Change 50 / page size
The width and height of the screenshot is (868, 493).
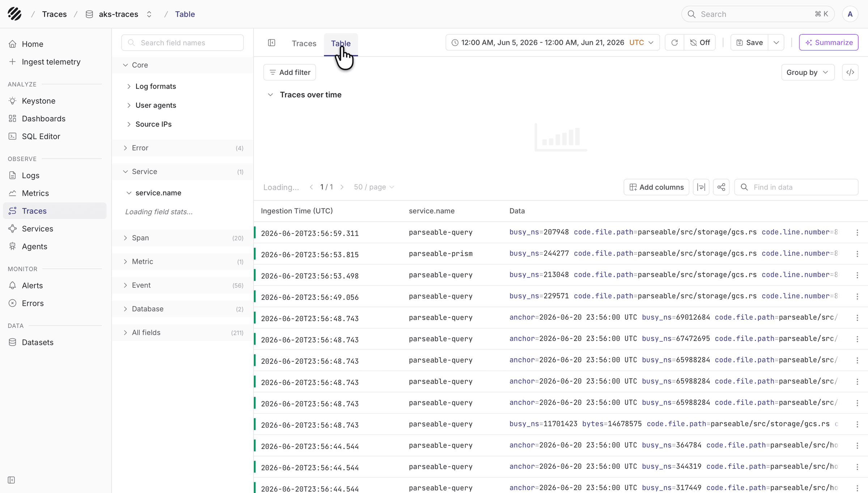(x=374, y=187)
